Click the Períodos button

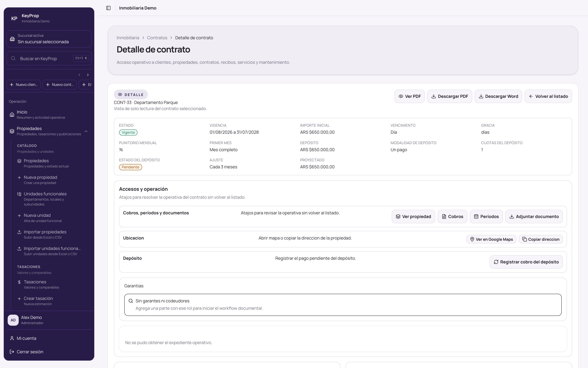click(x=486, y=217)
